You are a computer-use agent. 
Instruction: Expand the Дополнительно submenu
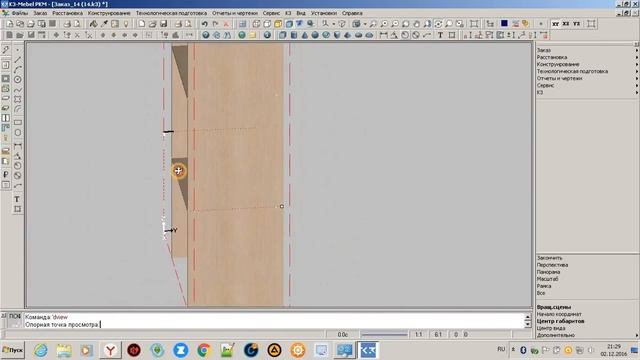click(x=587, y=335)
